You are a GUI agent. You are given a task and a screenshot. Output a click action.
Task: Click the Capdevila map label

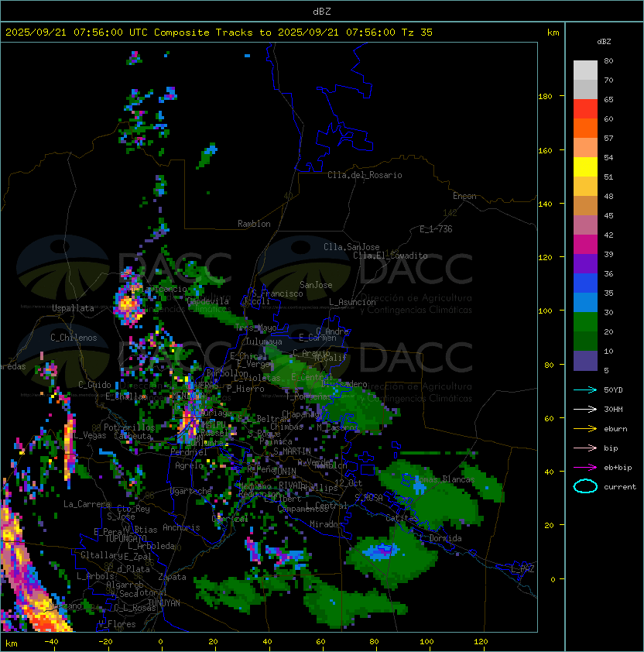207,301
